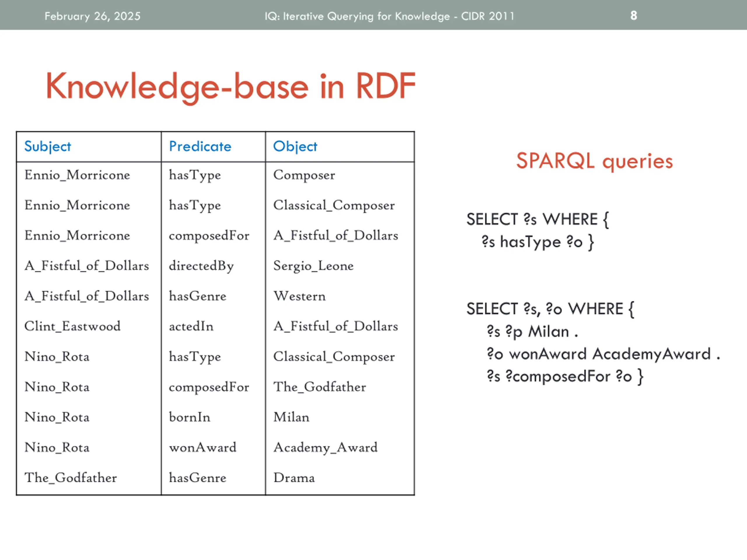This screenshot has width=747, height=560.
Task: Click 'The_Godfather' in the Subject column
Action: [71, 478]
